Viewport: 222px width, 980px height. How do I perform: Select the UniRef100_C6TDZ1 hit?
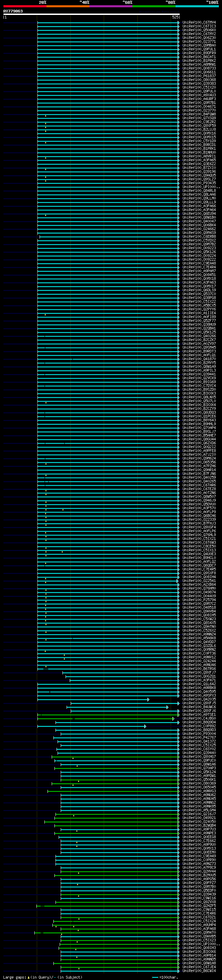[x=199, y=917]
